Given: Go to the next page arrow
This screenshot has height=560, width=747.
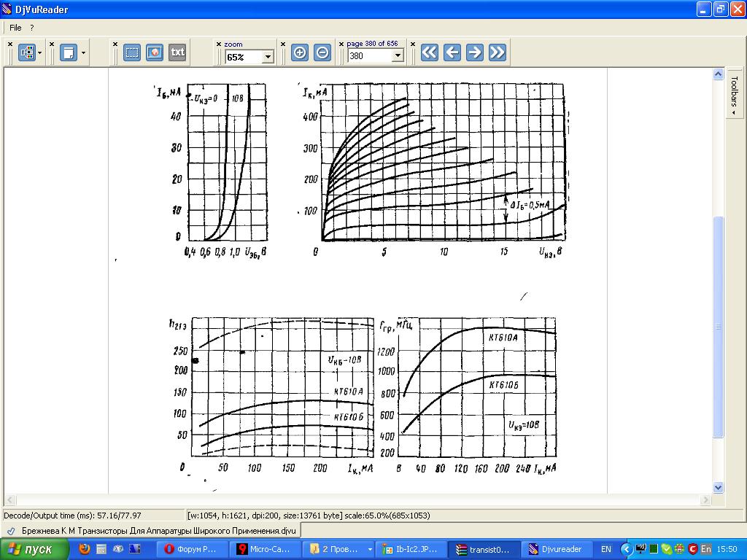Looking at the screenshot, I should pyautogui.click(x=475, y=52).
